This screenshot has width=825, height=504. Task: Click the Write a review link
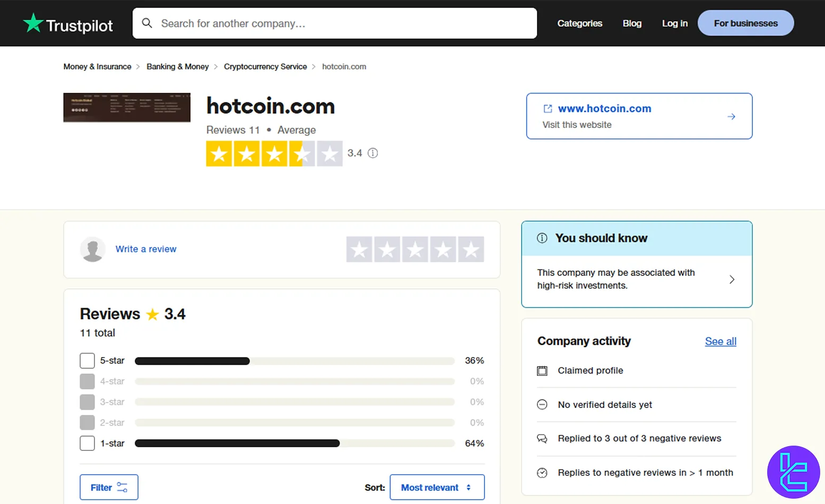146,249
